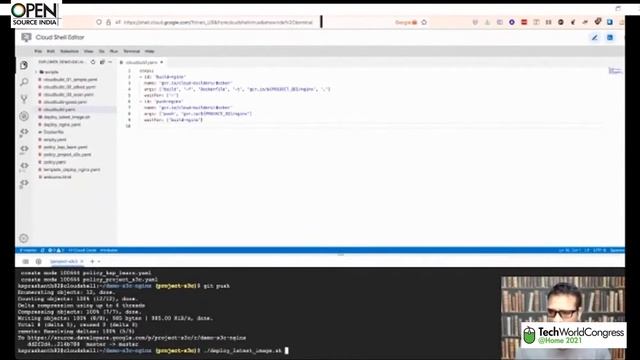
Task: Open empty.yaml file
Action: pos(55,140)
